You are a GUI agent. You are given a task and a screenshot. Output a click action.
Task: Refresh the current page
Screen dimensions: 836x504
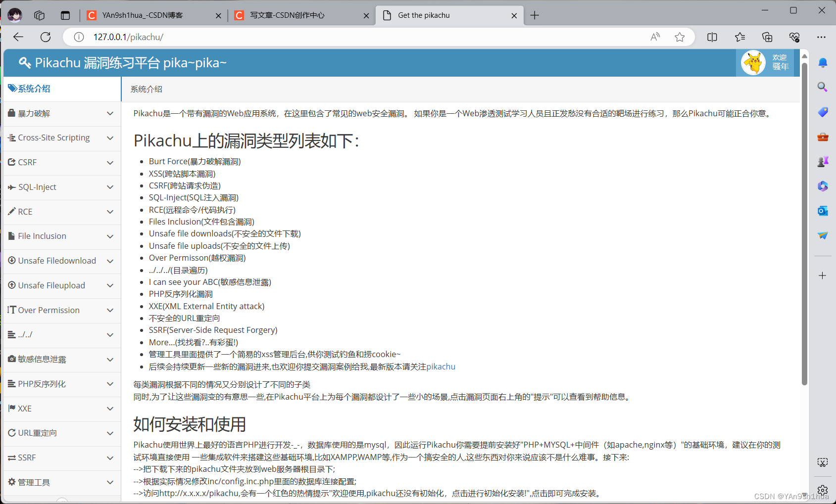(x=46, y=37)
